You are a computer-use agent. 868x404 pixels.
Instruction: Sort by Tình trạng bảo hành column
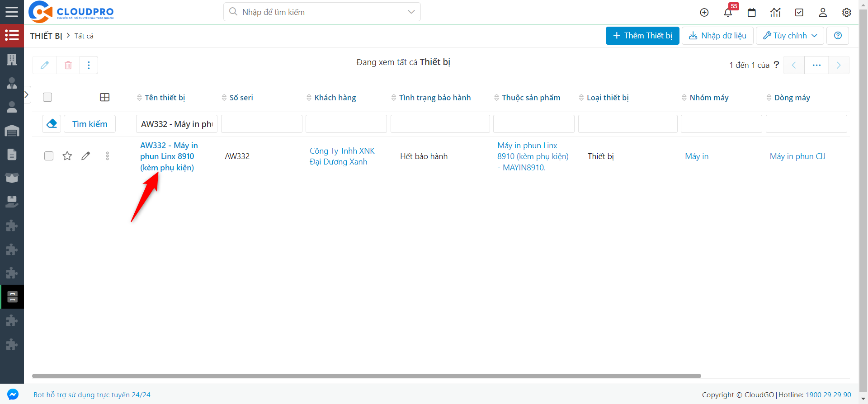[431, 98]
